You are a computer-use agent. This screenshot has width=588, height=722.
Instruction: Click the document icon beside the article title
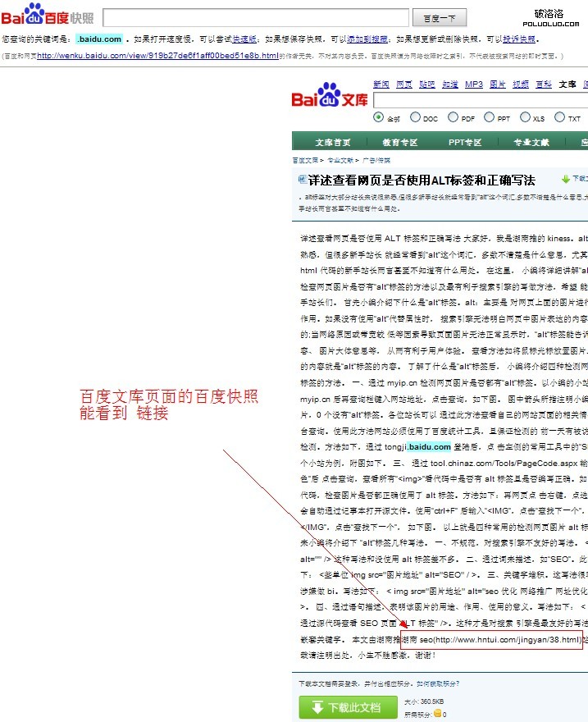click(x=301, y=179)
